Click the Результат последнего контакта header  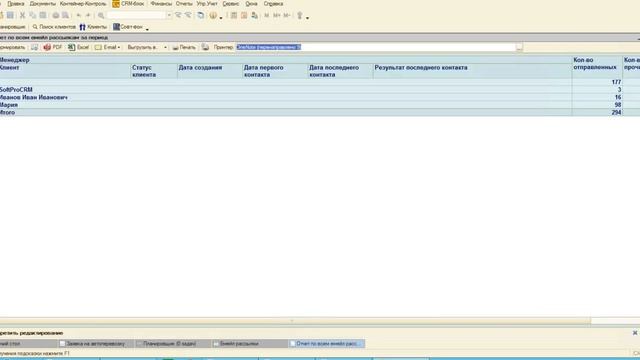coord(472,71)
